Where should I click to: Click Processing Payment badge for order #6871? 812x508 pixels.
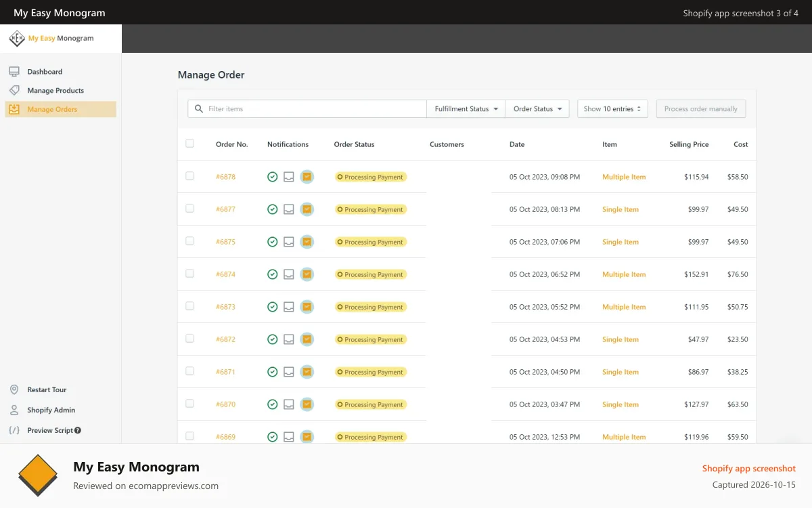click(371, 372)
